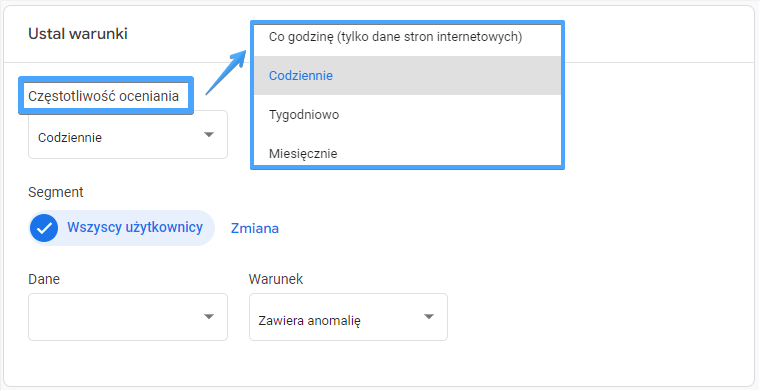Viewport: 760px width, 391px height.
Task: Click the Segment section label
Action: coord(56,192)
